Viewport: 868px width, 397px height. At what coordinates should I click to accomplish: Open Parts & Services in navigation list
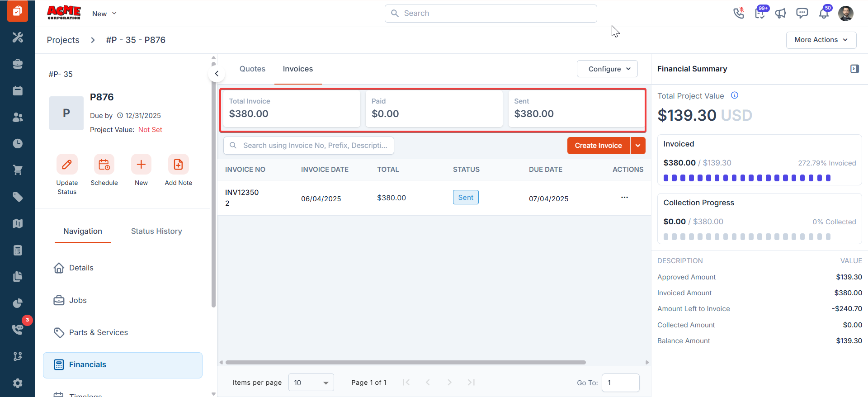coord(123,332)
